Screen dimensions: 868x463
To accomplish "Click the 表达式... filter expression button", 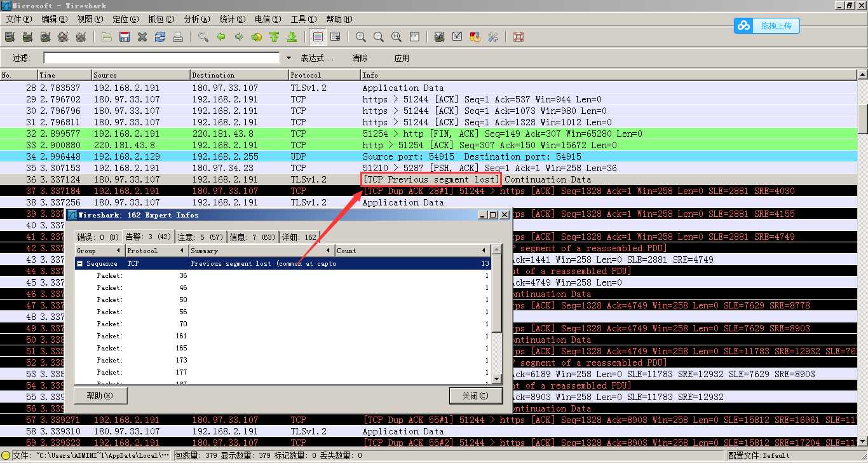I will tap(317, 58).
